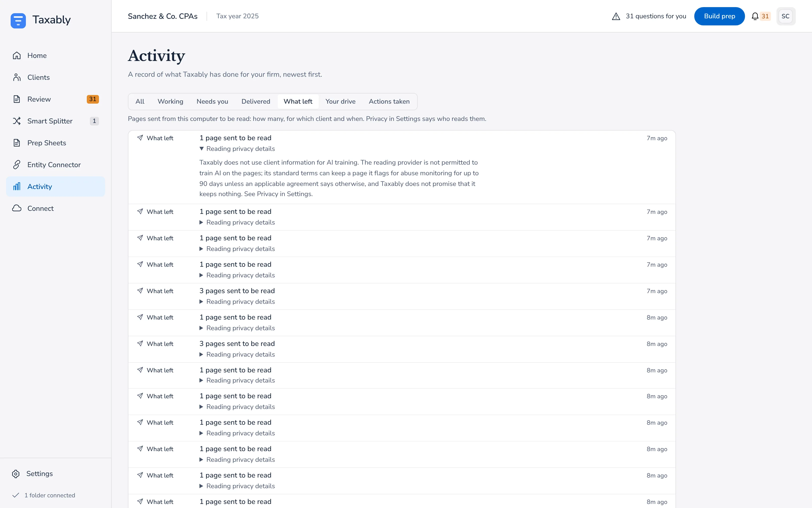Open the Connect cloud page

[x=55, y=208]
